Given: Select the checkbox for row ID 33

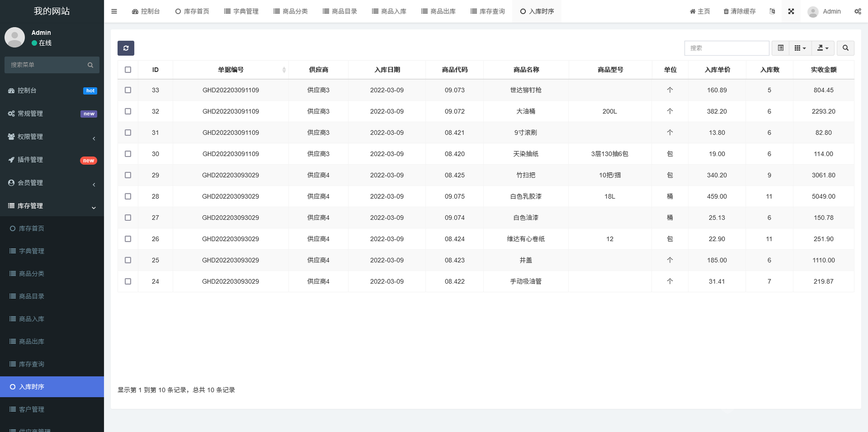Looking at the screenshot, I should click(128, 90).
